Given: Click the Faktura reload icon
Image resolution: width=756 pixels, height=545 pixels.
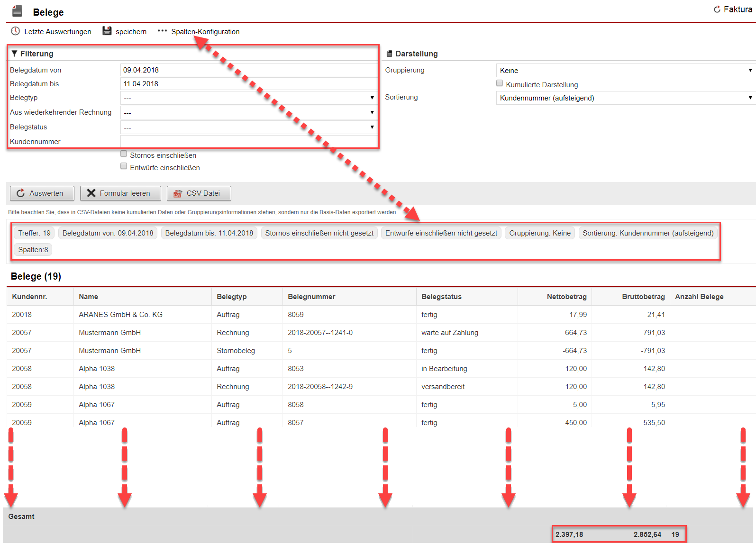Looking at the screenshot, I should point(717,9).
